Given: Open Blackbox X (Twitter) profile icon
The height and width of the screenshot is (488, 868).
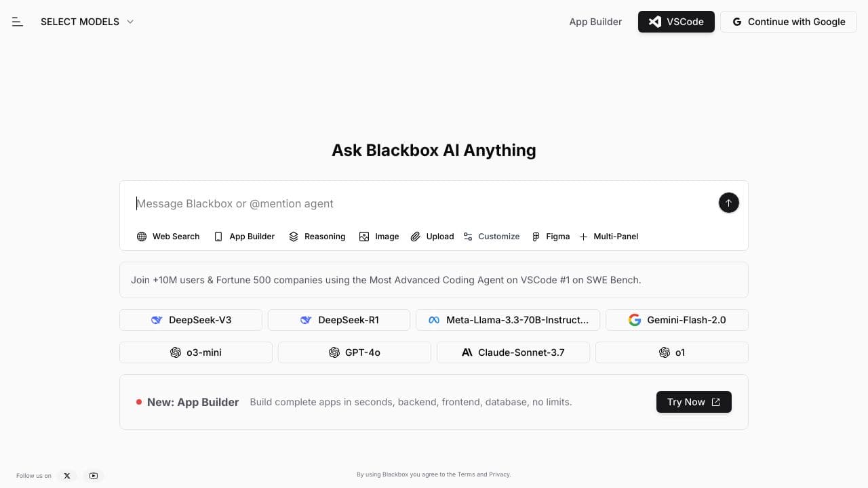Looking at the screenshot, I should click(67, 476).
